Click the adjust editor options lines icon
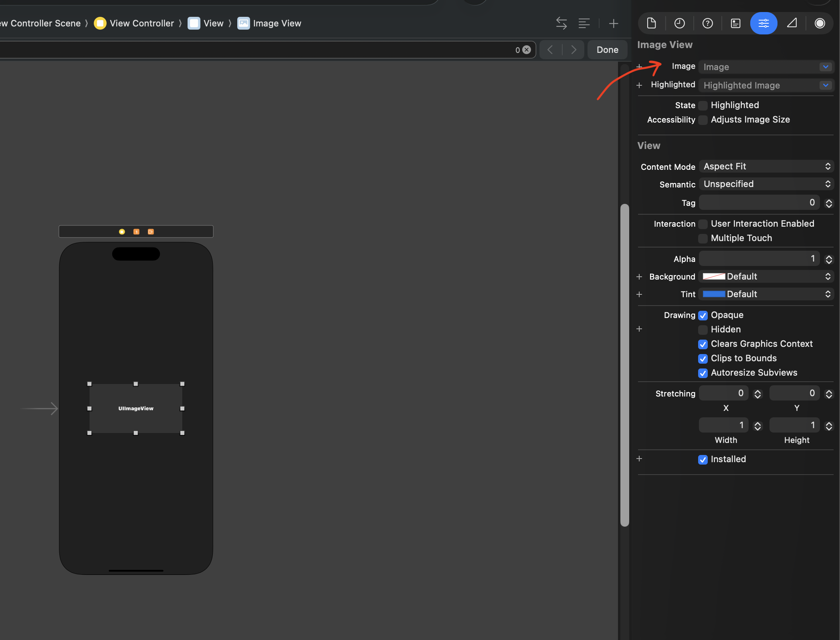 coord(584,23)
